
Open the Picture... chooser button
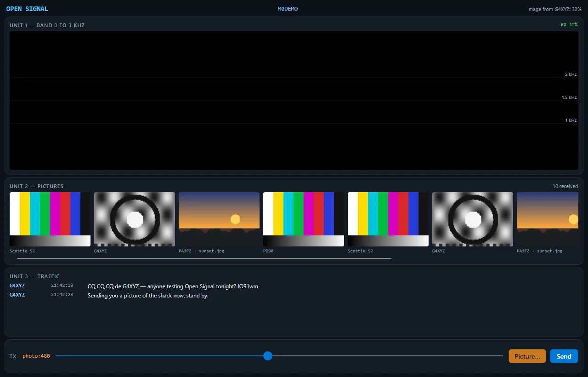pyautogui.click(x=527, y=356)
